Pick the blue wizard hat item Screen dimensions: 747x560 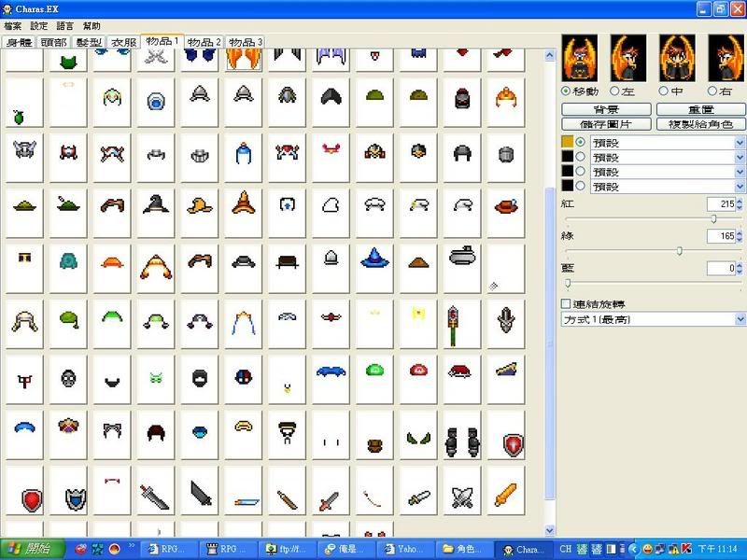click(x=374, y=258)
